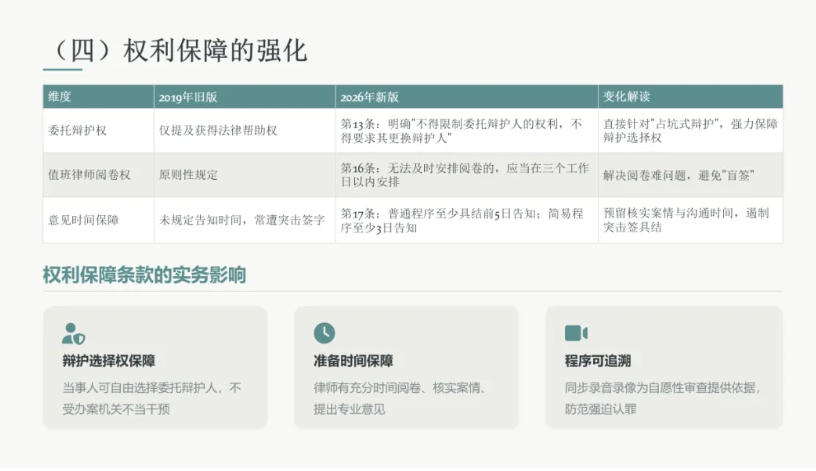816x471 pixels.
Task: Click the 辩护选择权保障 card title
Action: pos(109,361)
